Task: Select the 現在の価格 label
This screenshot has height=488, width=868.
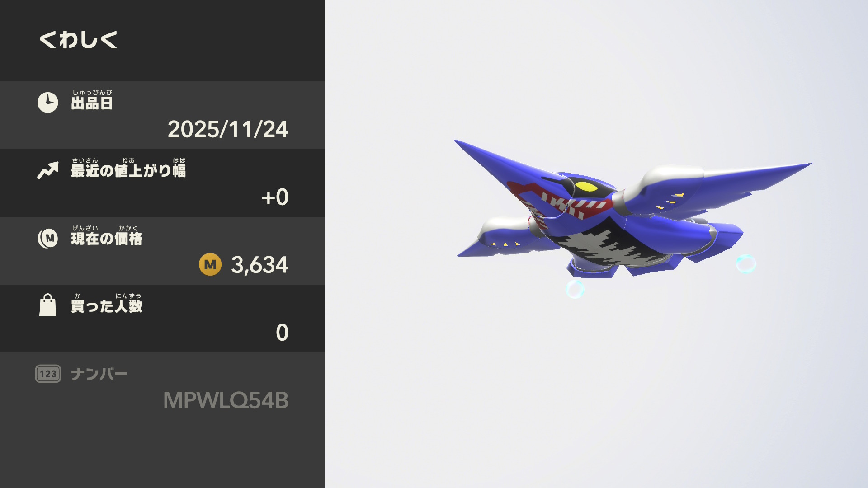Action: coord(107,239)
